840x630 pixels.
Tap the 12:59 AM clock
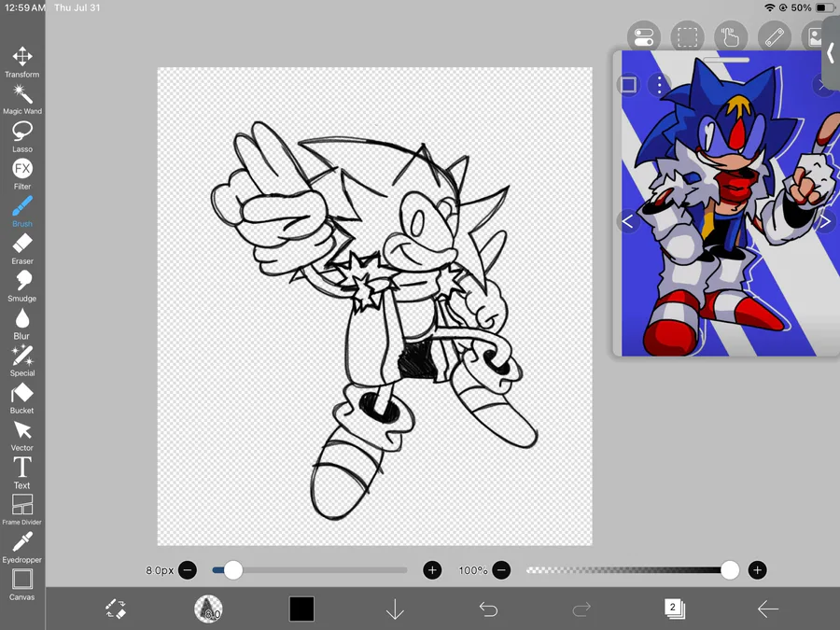24,7
